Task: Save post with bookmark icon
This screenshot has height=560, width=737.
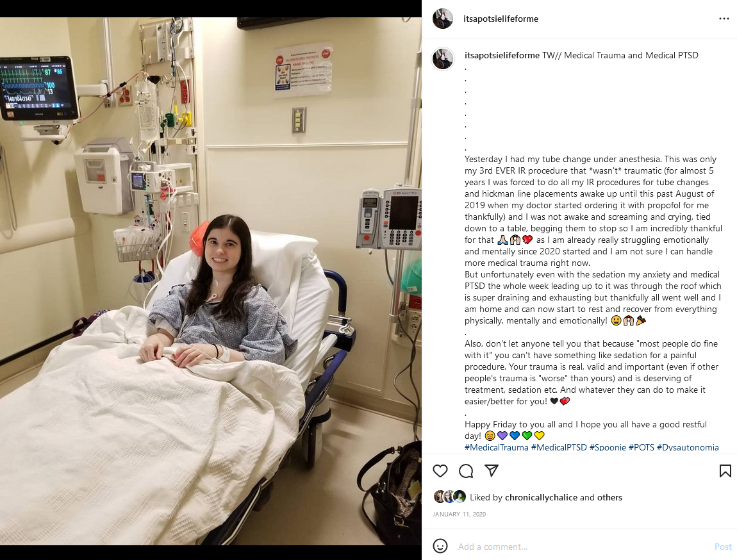Action: pyautogui.click(x=725, y=471)
